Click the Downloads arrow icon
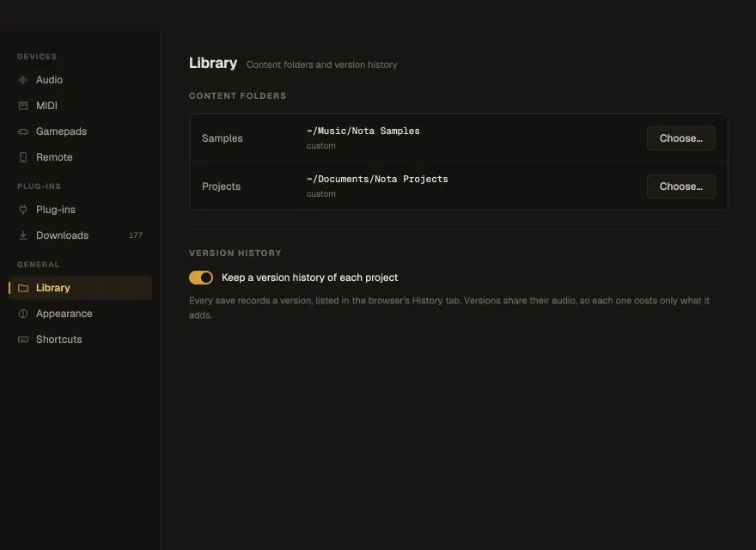756x550 pixels. coord(22,235)
